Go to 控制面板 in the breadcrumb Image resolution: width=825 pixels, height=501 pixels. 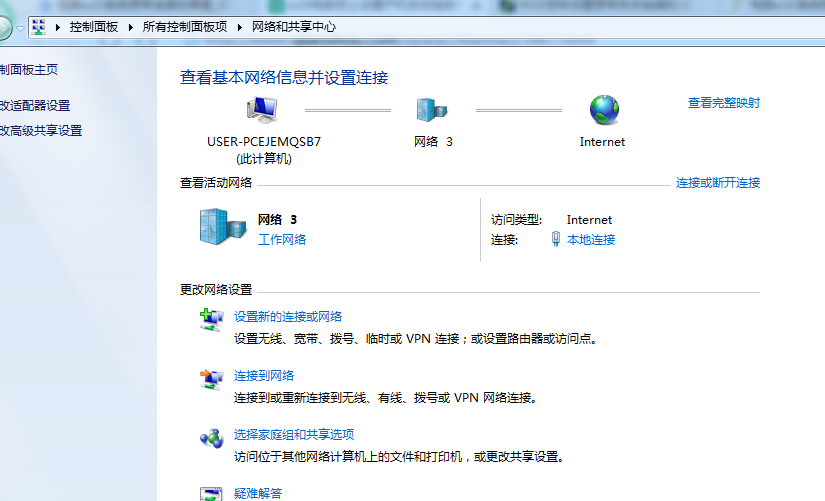94,27
